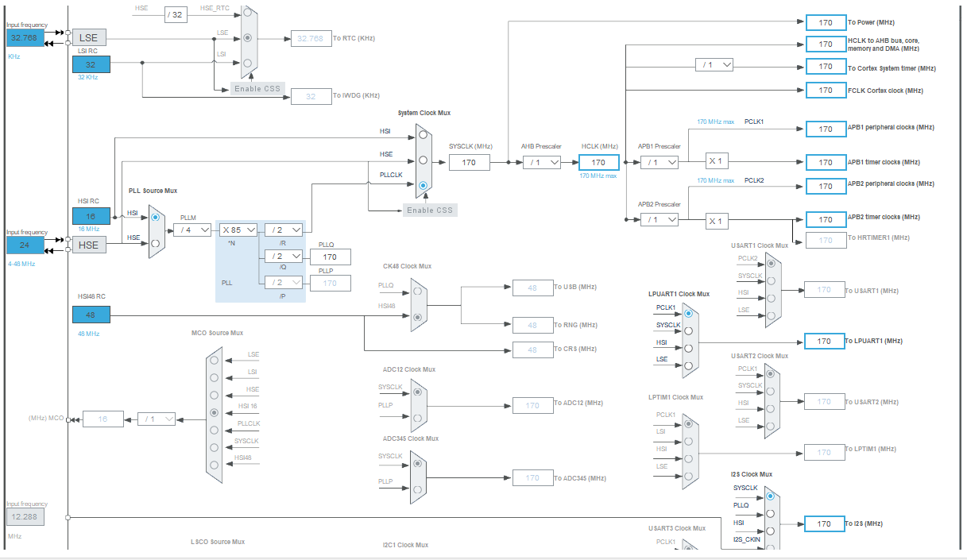Select HSI in the System Clock Mux
967x560 pixels.
(x=422, y=136)
